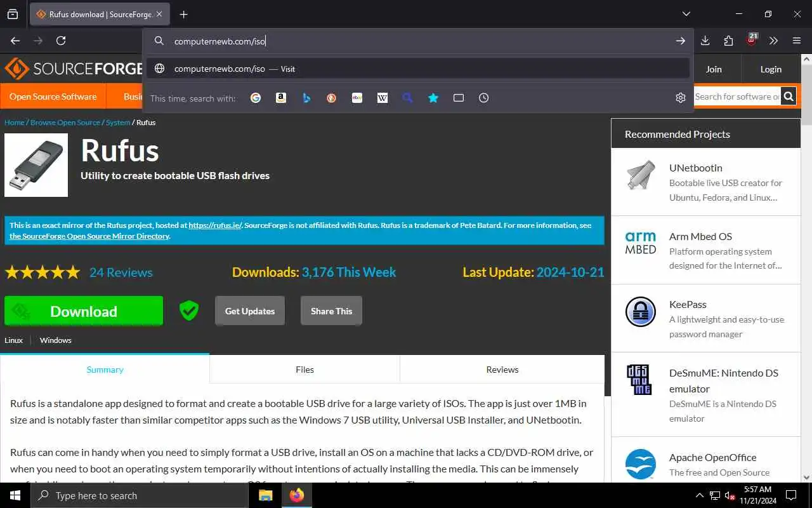
Task: Click the Apache OpenOffice icon
Action: tap(640, 464)
